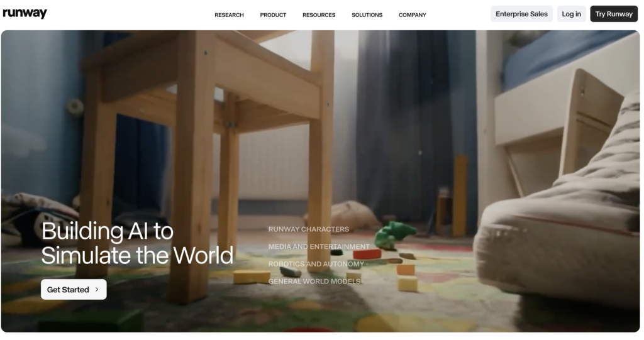Click the wooden chair in hero video
Viewport: 644px width, 340px height.
coord(206,144)
